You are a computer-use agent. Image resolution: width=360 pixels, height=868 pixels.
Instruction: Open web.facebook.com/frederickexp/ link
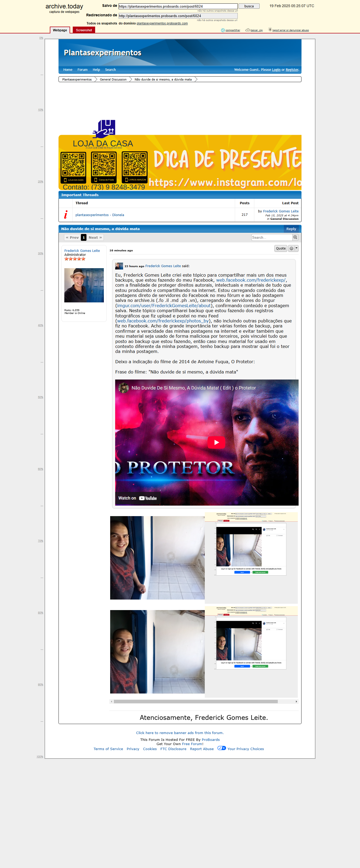(x=251, y=280)
